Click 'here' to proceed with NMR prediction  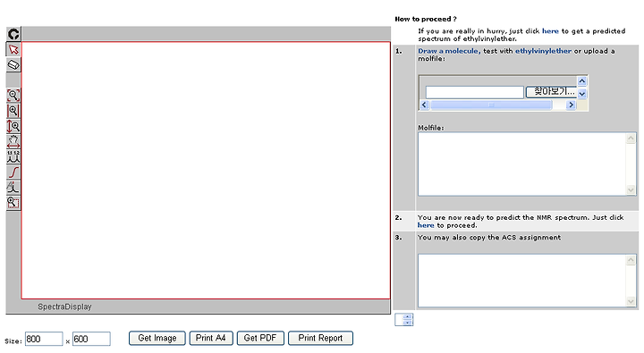[x=426, y=225]
